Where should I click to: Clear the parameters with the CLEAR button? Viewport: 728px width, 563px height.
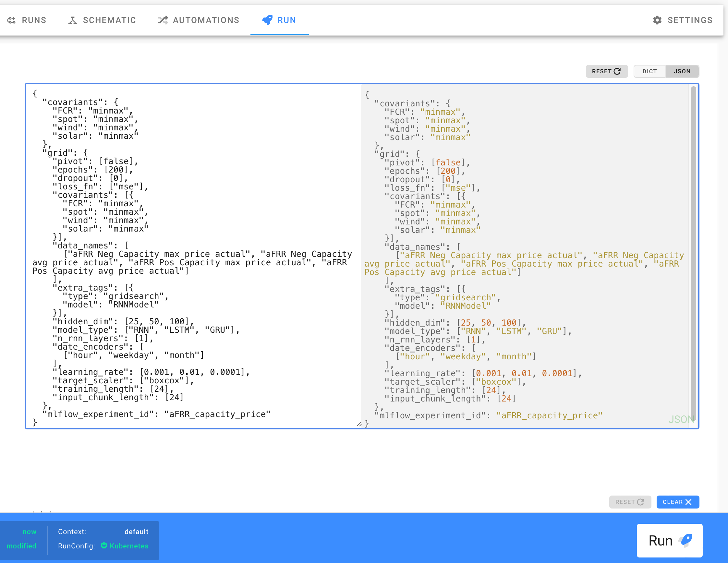point(678,502)
